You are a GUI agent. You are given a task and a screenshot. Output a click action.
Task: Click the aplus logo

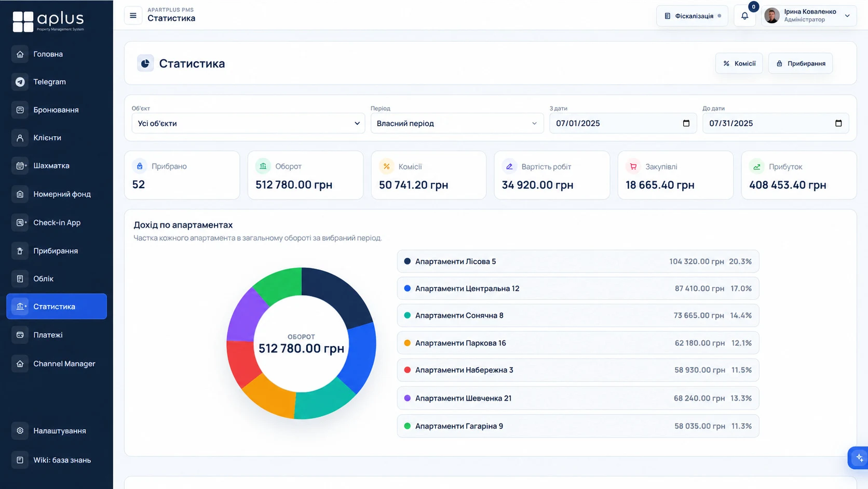pyautogui.click(x=48, y=21)
